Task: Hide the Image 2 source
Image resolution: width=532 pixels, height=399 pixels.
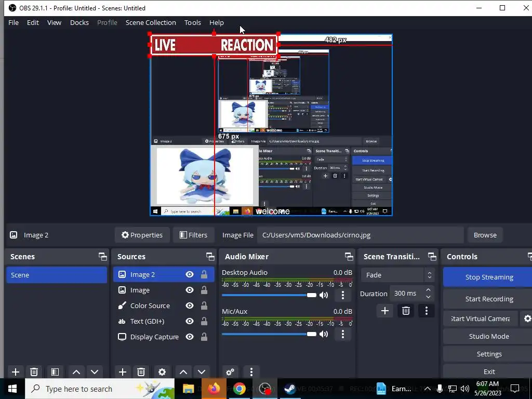Action: [190, 274]
